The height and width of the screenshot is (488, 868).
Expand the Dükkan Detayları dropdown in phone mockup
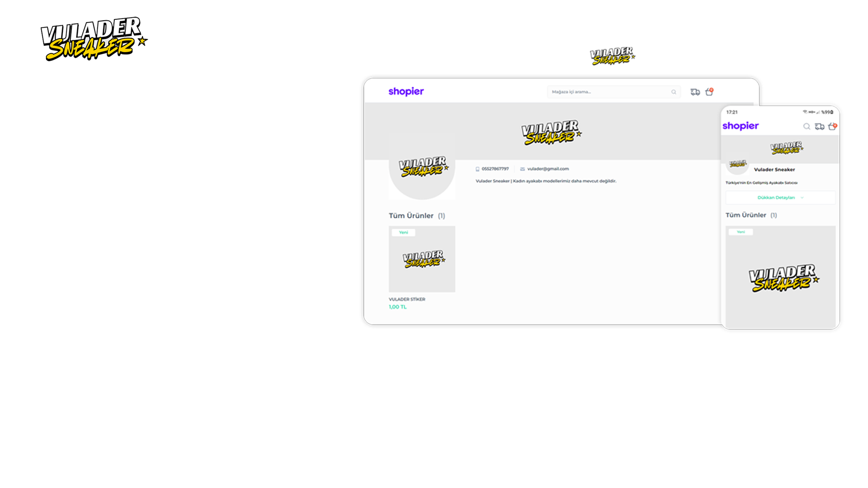coord(780,197)
